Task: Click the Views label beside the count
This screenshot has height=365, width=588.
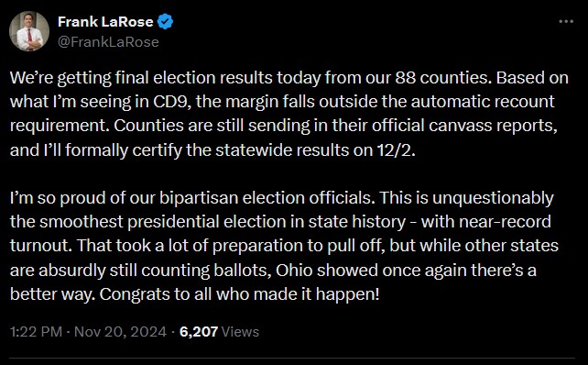Action: coord(240,332)
